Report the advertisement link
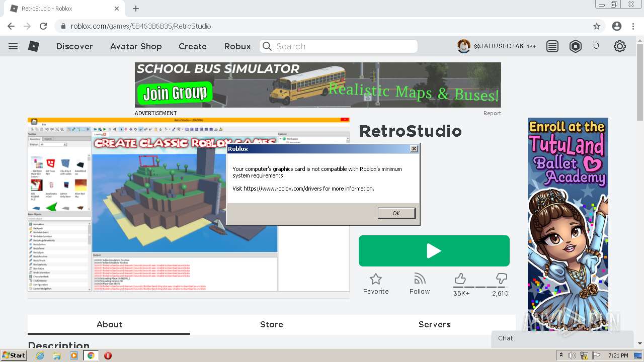This screenshot has height=362, width=644. (492, 113)
